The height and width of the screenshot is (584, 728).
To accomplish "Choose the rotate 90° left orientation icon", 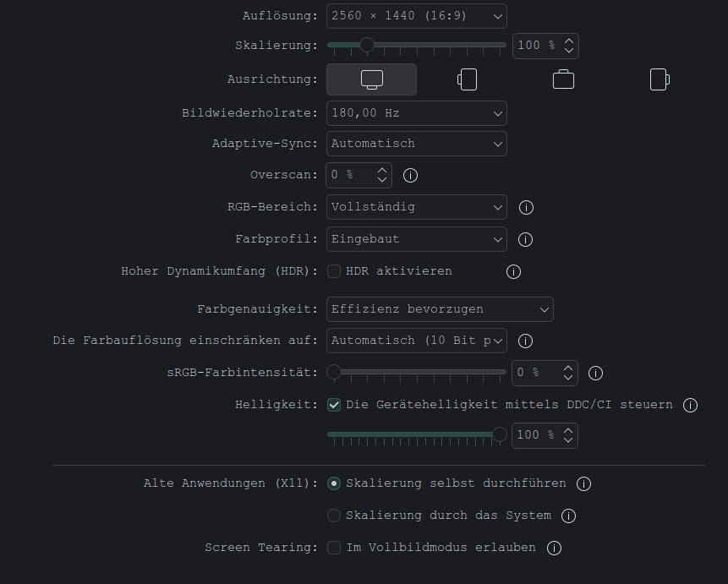I will point(467,79).
